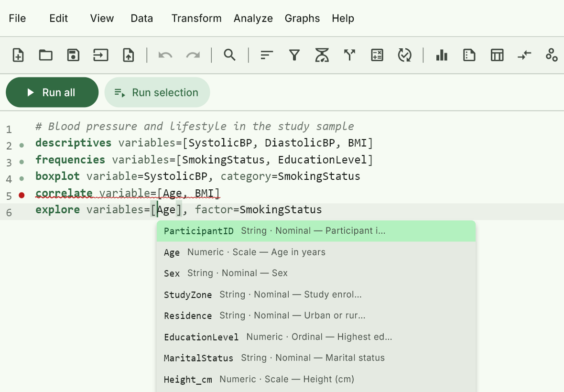
Task: Click the Run selection button
Action: click(157, 92)
